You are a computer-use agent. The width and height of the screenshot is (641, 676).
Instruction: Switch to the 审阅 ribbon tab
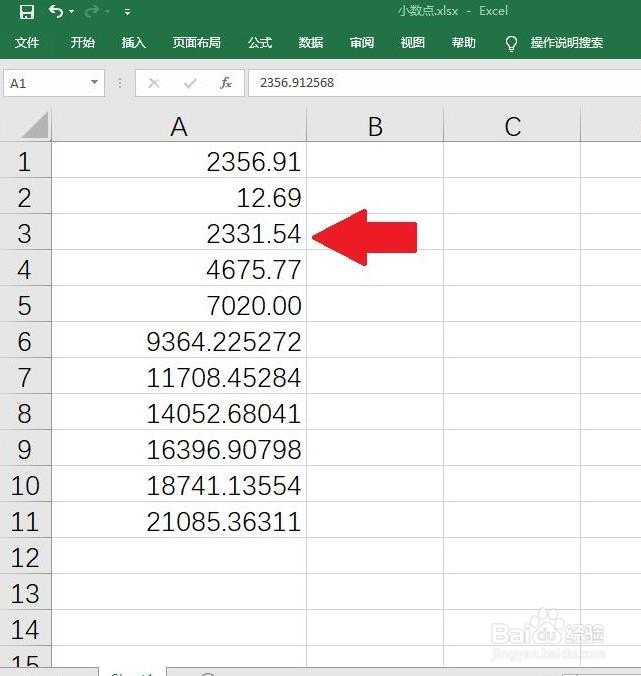pyautogui.click(x=362, y=42)
